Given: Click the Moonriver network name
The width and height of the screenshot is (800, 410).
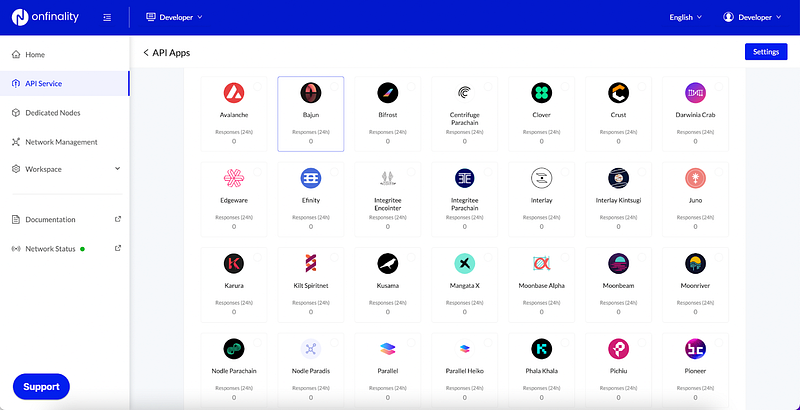Looking at the screenshot, I should [x=695, y=286].
